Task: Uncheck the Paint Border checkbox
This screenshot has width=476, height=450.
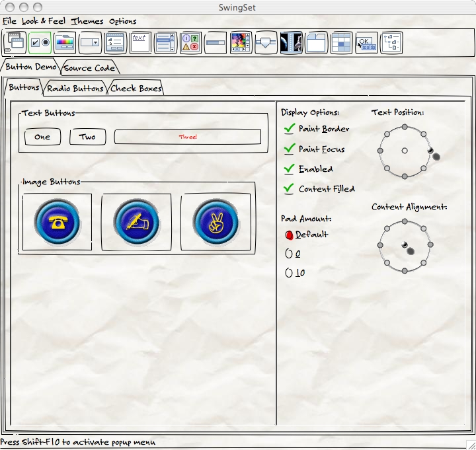Action: [289, 129]
